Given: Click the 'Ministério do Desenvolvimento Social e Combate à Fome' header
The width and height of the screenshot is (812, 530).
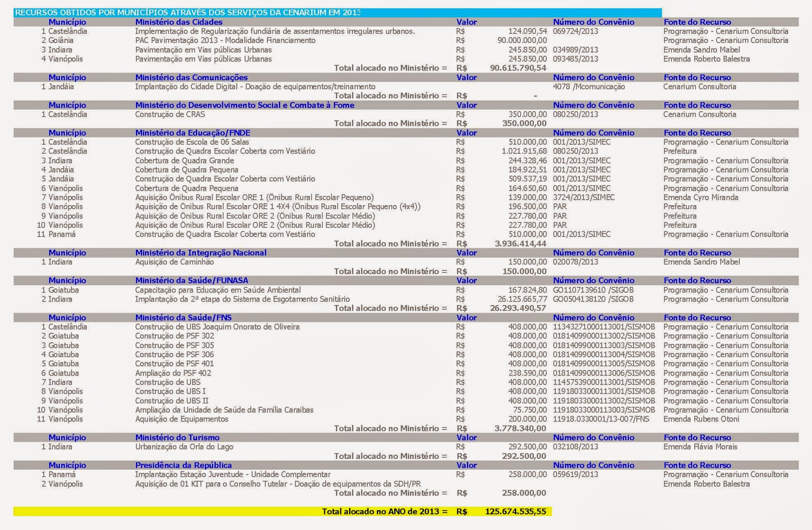Looking at the screenshot, I should 245,105.
